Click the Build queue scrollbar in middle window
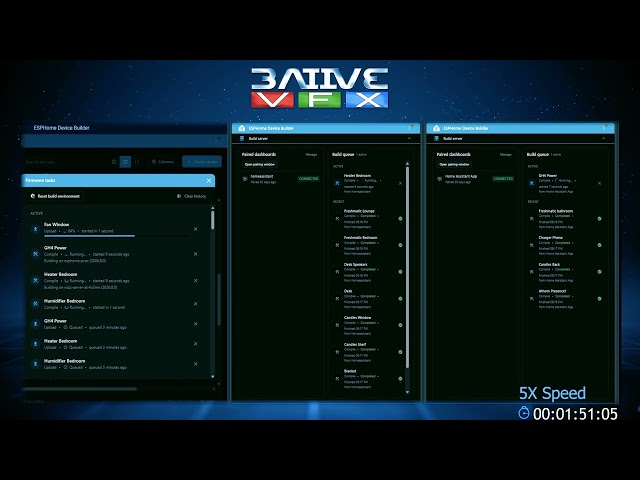Screen dimensions: 640x480 click(407, 267)
